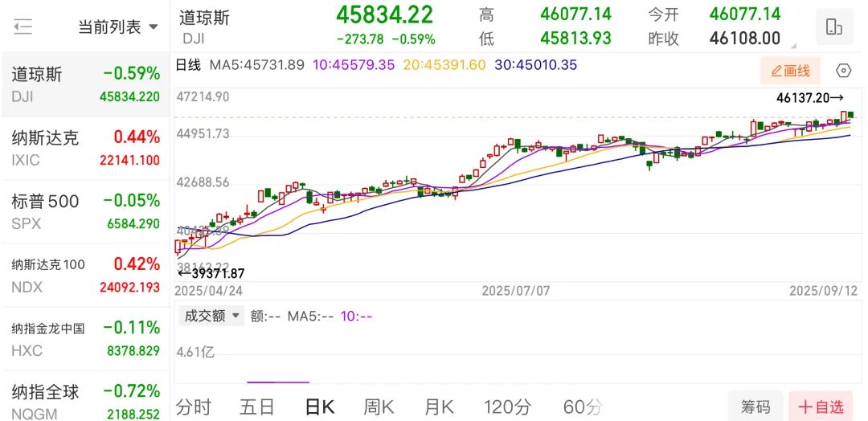868x421 pixels.
Task: Switch to the 月K tab
Action: 440,407
